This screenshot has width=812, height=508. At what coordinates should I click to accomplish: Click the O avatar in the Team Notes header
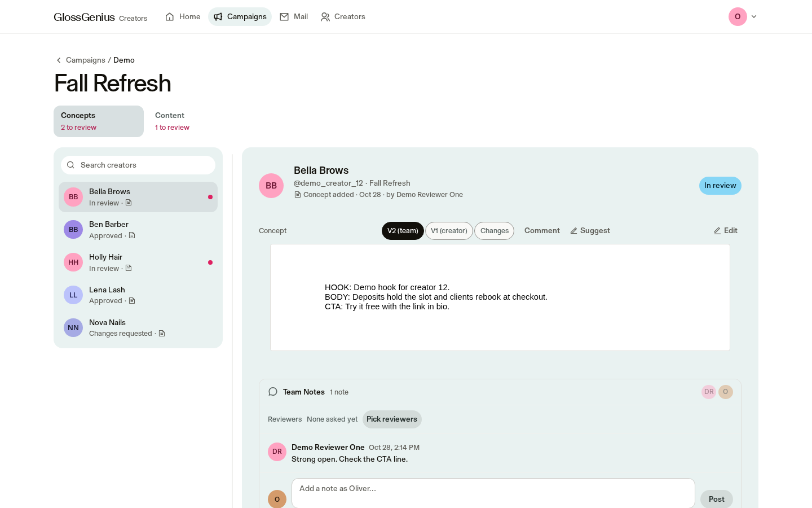(x=726, y=392)
